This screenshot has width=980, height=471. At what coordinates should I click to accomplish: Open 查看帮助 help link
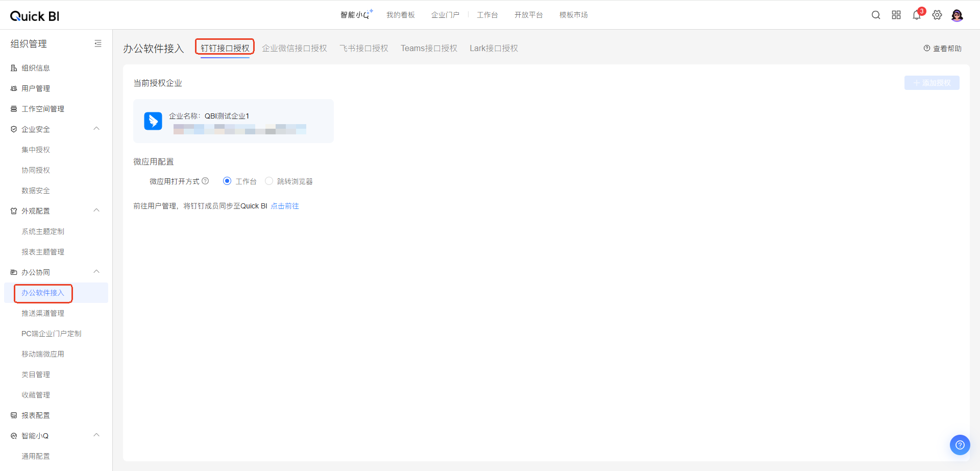click(x=943, y=49)
